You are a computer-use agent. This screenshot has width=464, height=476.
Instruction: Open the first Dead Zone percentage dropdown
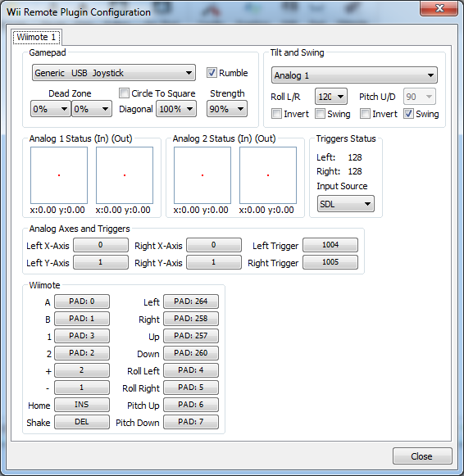pyautogui.click(x=50, y=109)
